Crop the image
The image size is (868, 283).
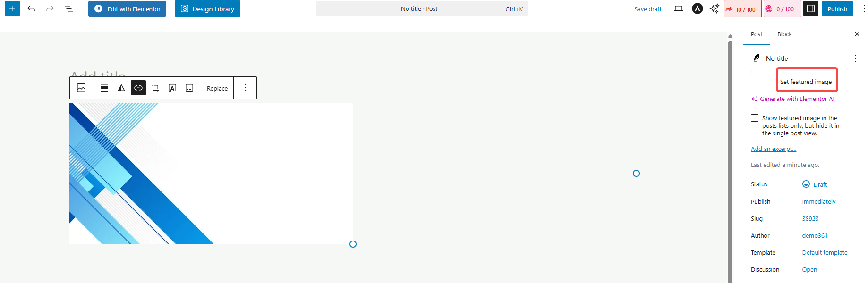tap(155, 88)
